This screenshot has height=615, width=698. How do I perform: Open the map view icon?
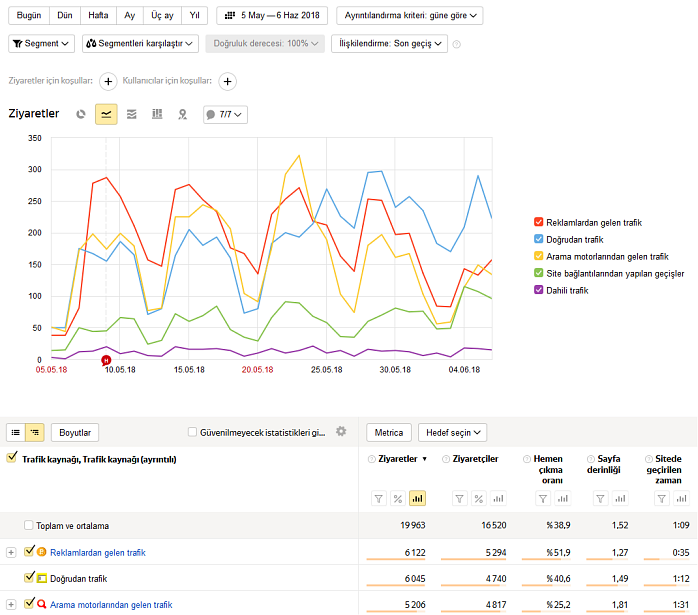[x=183, y=114]
